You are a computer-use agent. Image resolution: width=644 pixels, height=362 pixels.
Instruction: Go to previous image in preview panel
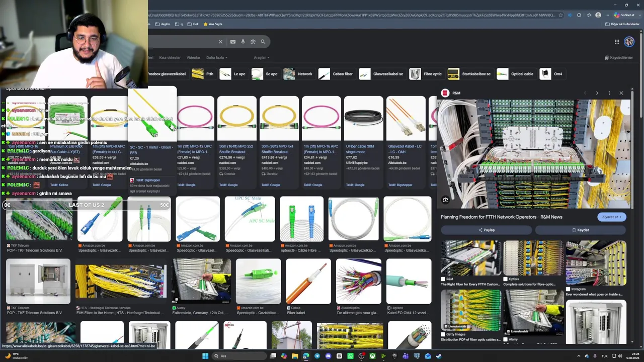585,93
